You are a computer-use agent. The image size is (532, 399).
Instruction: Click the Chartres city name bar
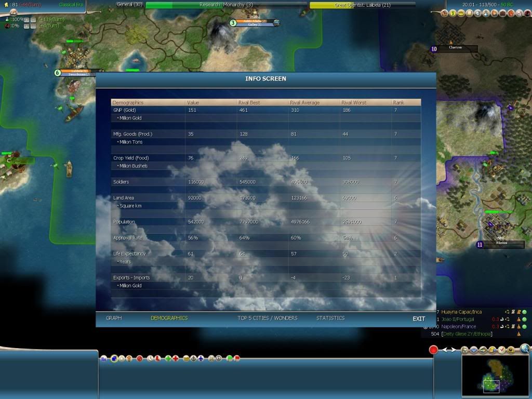455,48
